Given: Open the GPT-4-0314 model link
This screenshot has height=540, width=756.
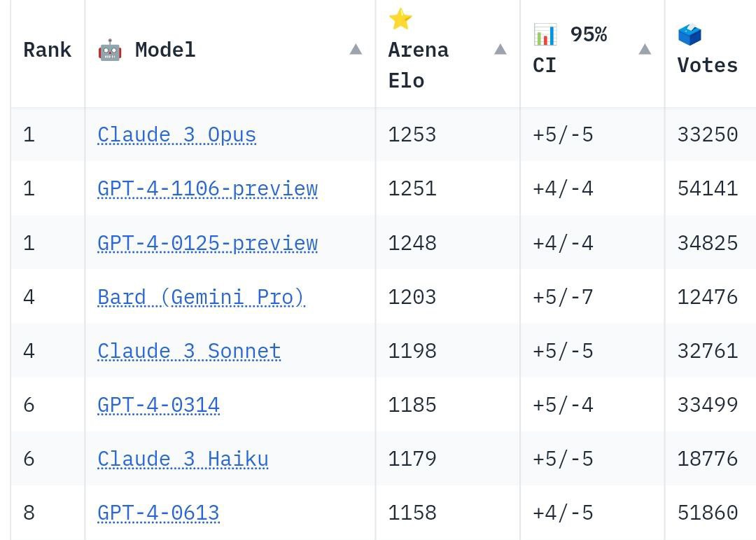Looking at the screenshot, I should click(158, 405).
